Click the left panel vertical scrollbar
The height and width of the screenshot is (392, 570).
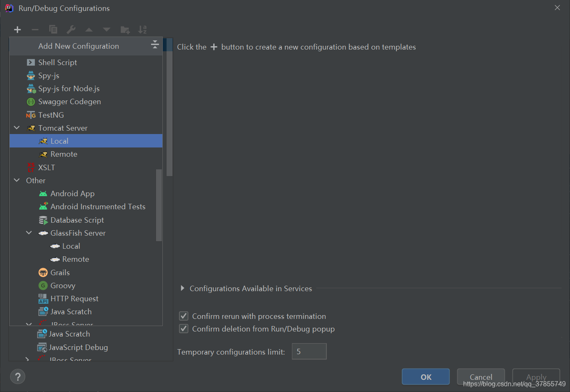pos(170,107)
